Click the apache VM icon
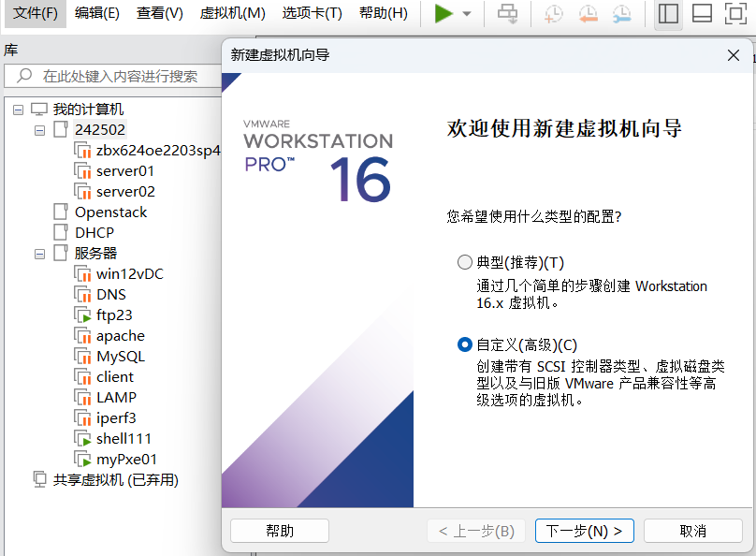Viewport: 756px width, 556px height. coord(82,336)
